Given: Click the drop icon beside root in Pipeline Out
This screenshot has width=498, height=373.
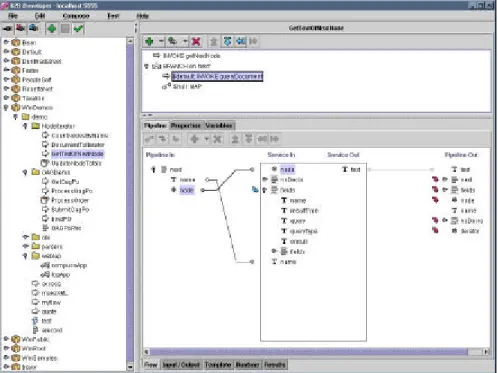Looking at the screenshot, I should coord(435,179).
